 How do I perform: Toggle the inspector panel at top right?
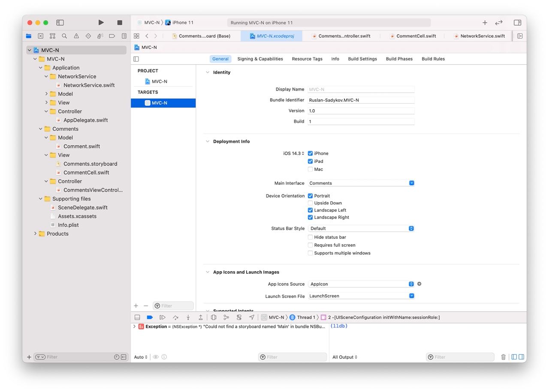[x=517, y=22]
